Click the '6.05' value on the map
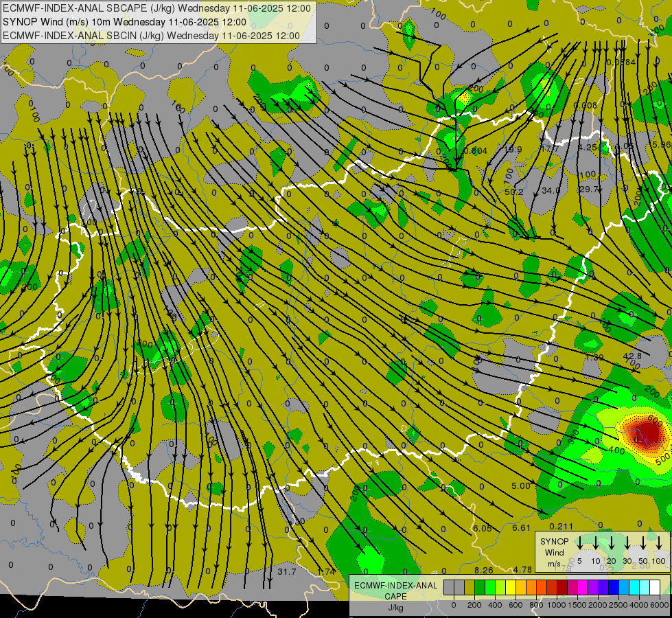The image size is (672, 618). pos(482,528)
